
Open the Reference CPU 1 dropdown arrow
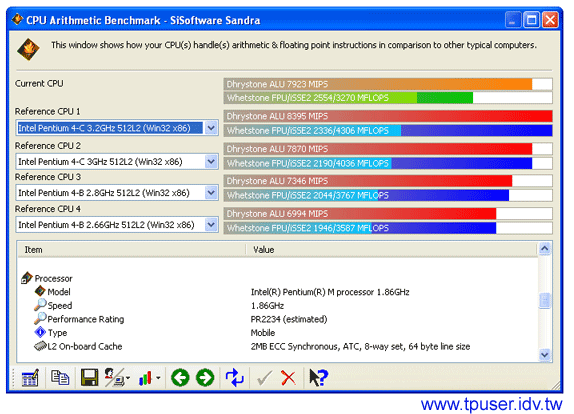click(211, 128)
